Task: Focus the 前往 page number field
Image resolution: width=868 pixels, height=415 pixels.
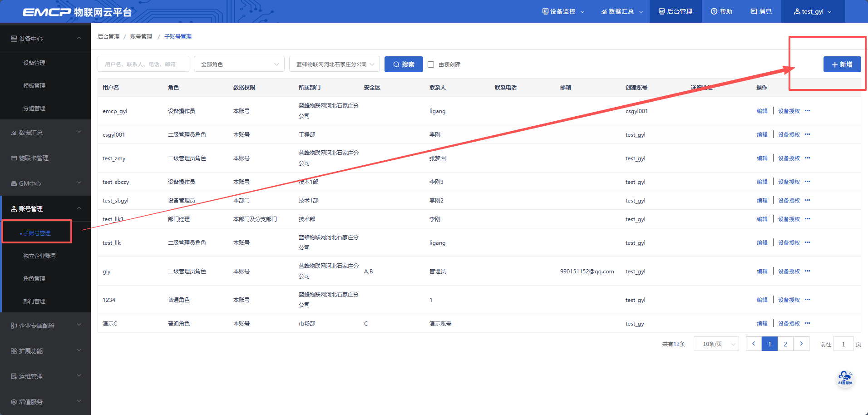Action: click(x=843, y=344)
